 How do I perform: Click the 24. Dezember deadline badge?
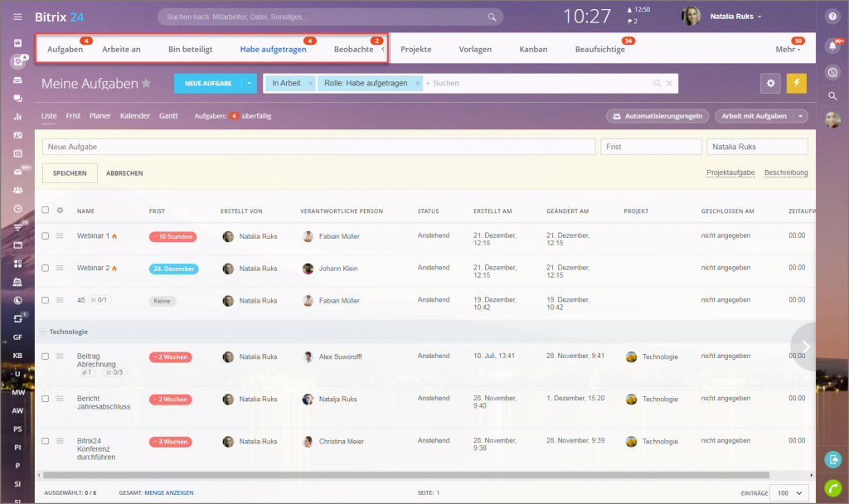click(x=173, y=269)
